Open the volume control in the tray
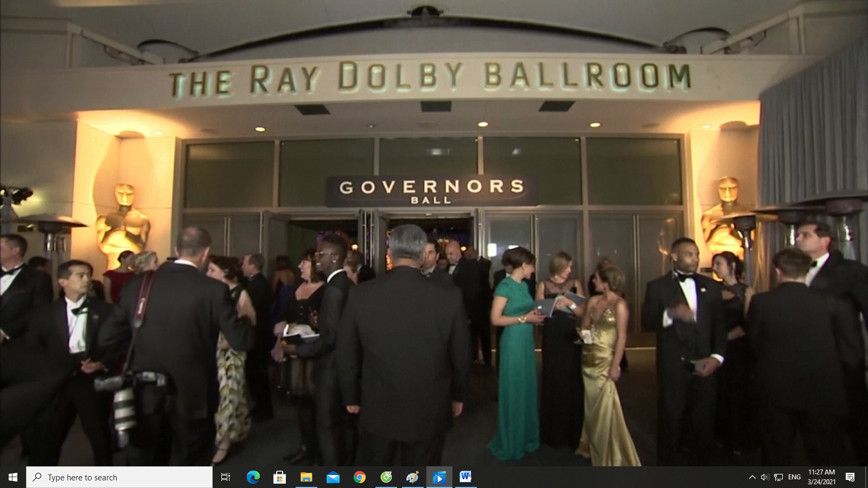 click(765, 477)
